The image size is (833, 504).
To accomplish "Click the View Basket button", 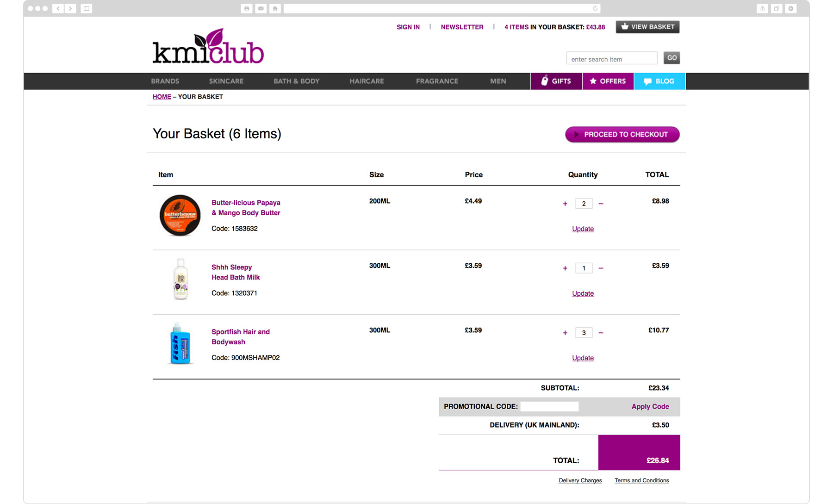I will [647, 27].
